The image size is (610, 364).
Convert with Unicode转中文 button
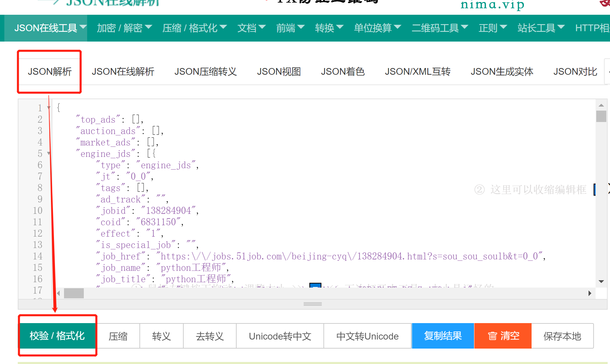tap(280, 336)
